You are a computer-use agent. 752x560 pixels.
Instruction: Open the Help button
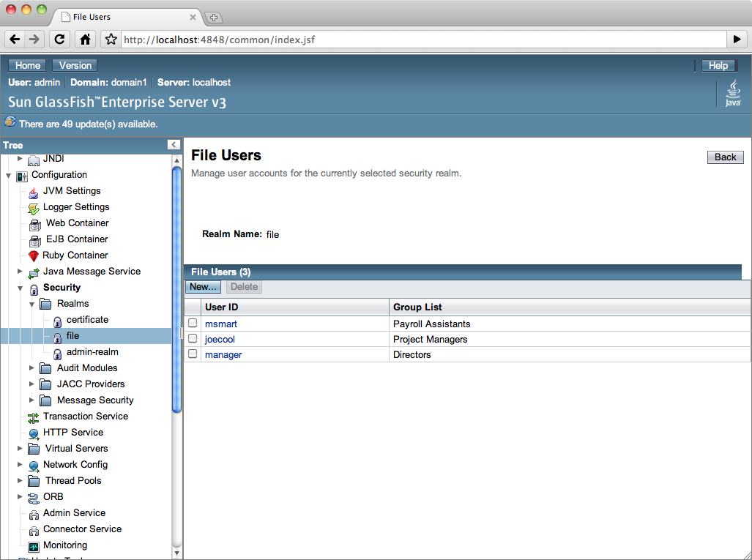718,65
